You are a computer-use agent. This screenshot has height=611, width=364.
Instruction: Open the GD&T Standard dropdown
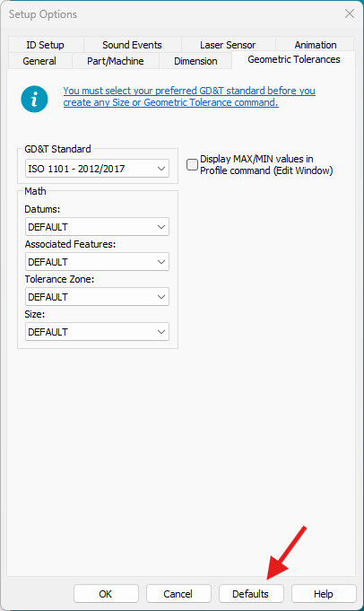click(x=97, y=169)
